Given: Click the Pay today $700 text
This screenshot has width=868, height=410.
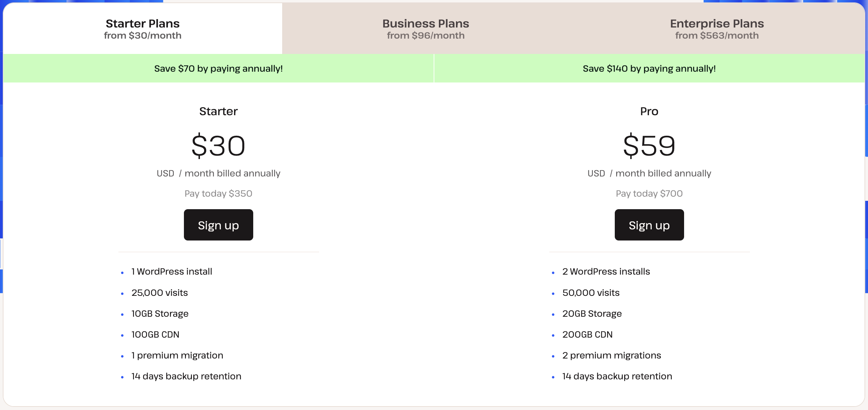Looking at the screenshot, I should [x=649, y=194].
